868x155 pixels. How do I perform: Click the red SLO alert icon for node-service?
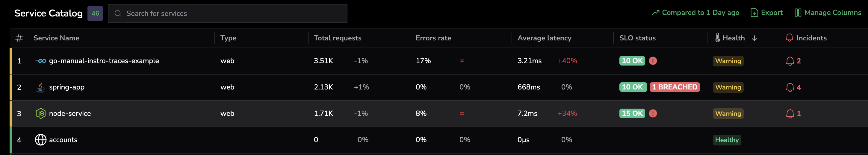(x=653, y=113)
